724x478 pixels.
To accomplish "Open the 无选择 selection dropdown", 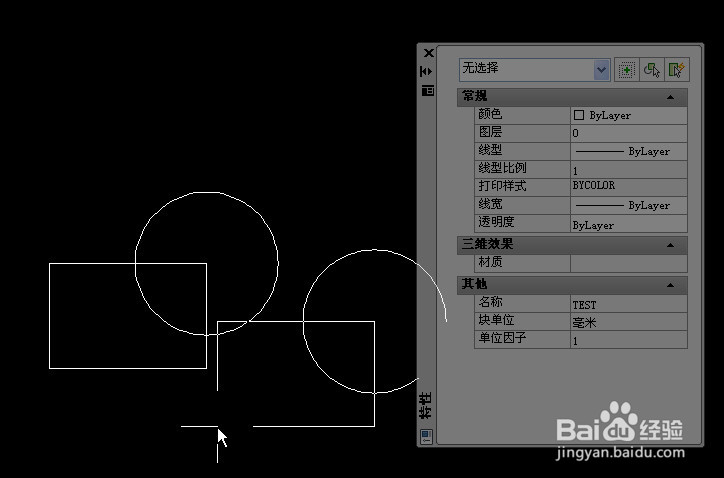I will point(601,70).
